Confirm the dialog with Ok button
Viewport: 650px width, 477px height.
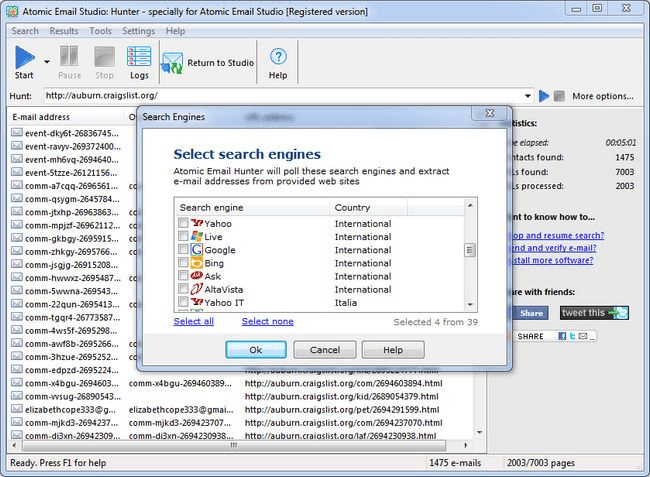click(256, 350)
